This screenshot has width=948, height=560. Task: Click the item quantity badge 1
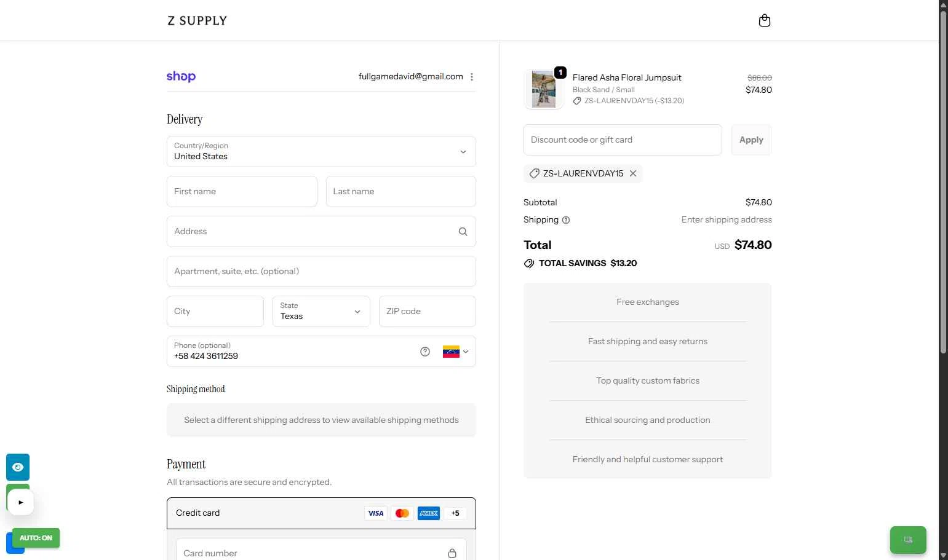tap(560, 73)
